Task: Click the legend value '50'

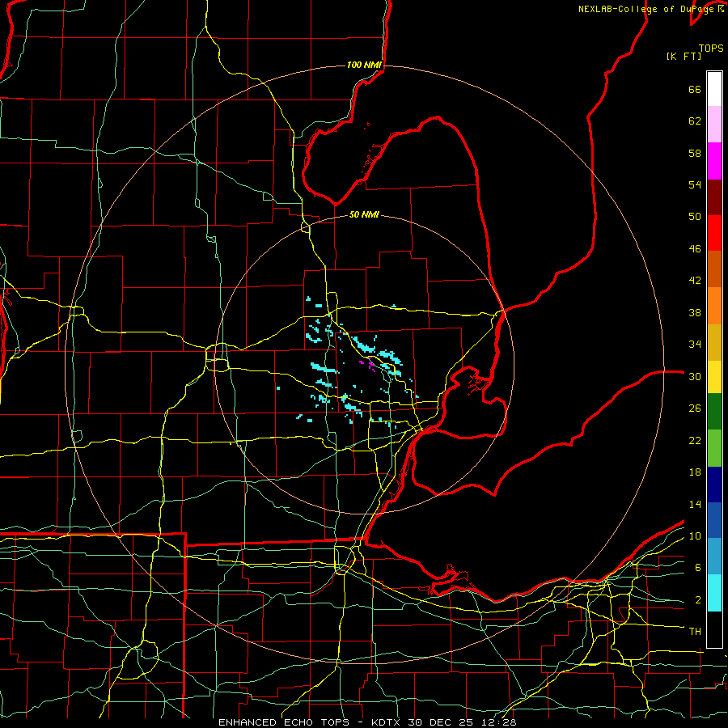Action: tap(695, 217)
